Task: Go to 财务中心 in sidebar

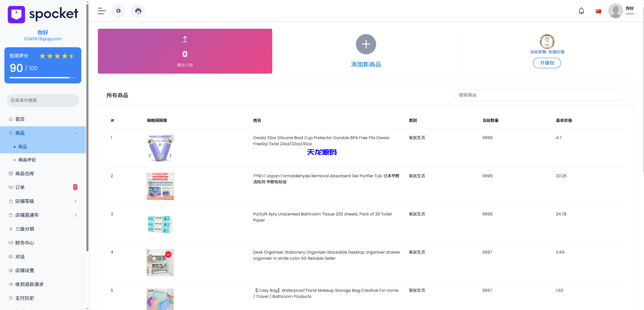Action: [24, 242]
